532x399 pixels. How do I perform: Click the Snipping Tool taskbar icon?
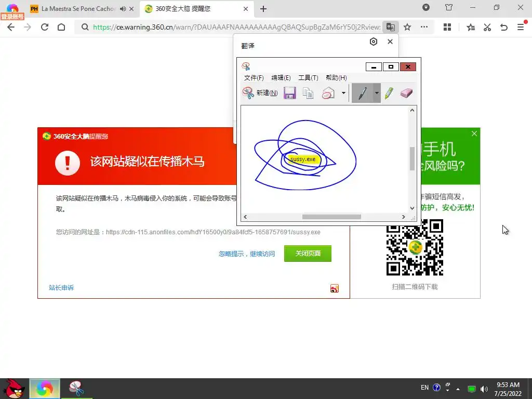[76, 389]
